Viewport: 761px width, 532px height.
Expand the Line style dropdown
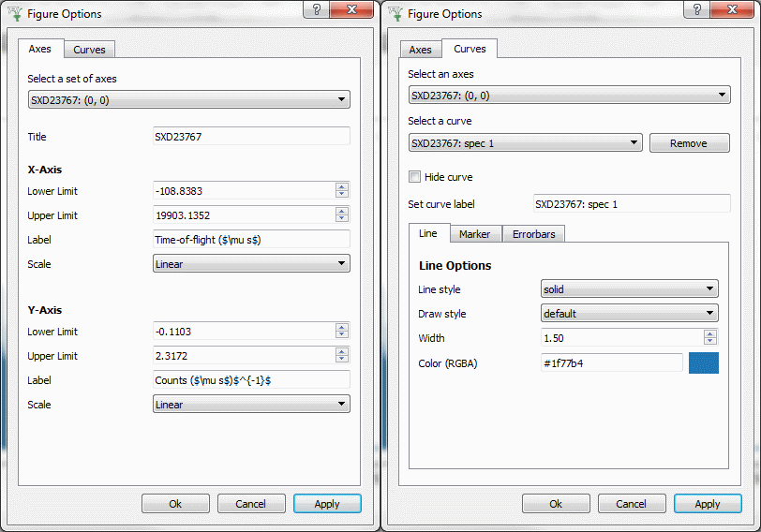(630, 289)
